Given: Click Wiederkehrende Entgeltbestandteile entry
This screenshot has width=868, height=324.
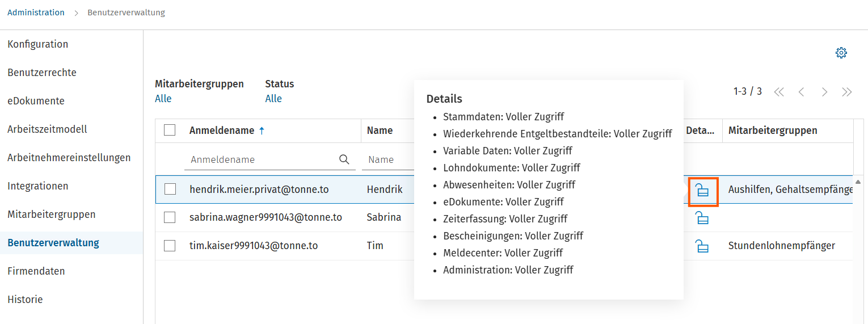Looking at the screenshot, I should point(558,134).
